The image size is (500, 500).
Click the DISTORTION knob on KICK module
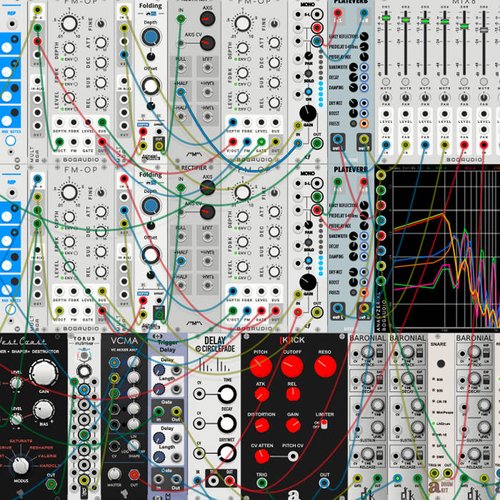coord(262,425)
